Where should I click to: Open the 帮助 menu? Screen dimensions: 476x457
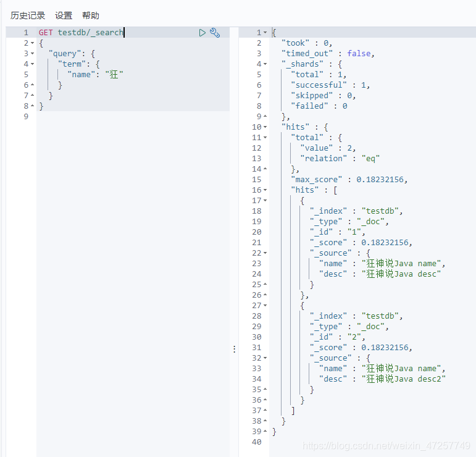point(91,15)
